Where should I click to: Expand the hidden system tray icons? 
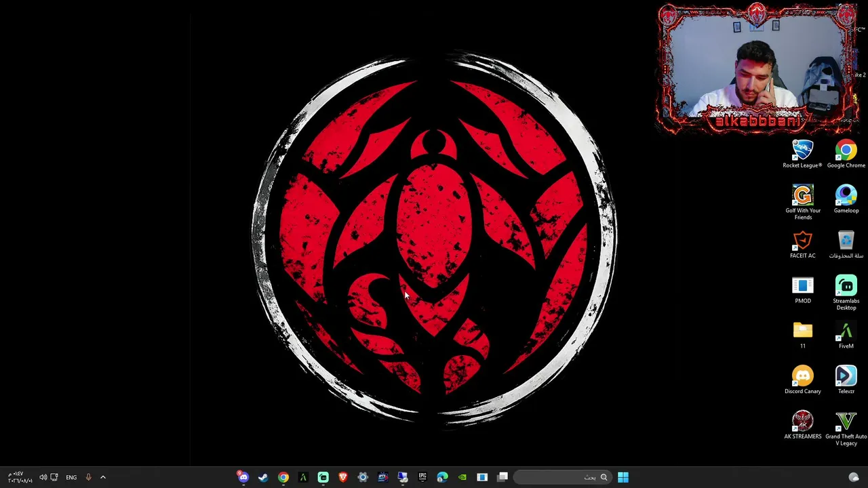tap(103, 477)
